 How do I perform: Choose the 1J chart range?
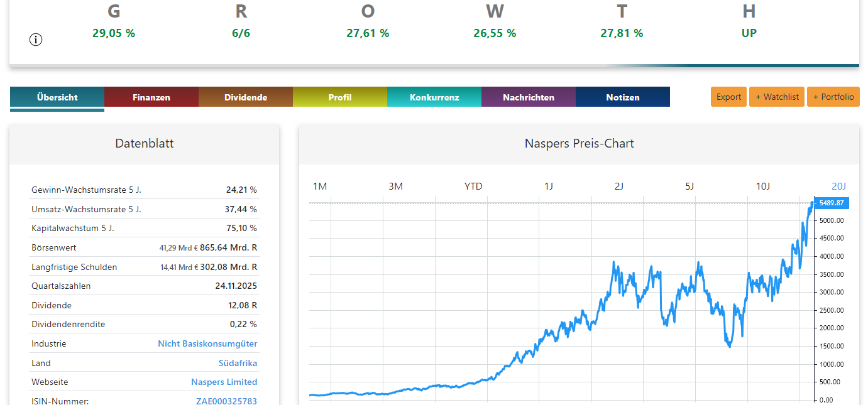tap(549, 186)
